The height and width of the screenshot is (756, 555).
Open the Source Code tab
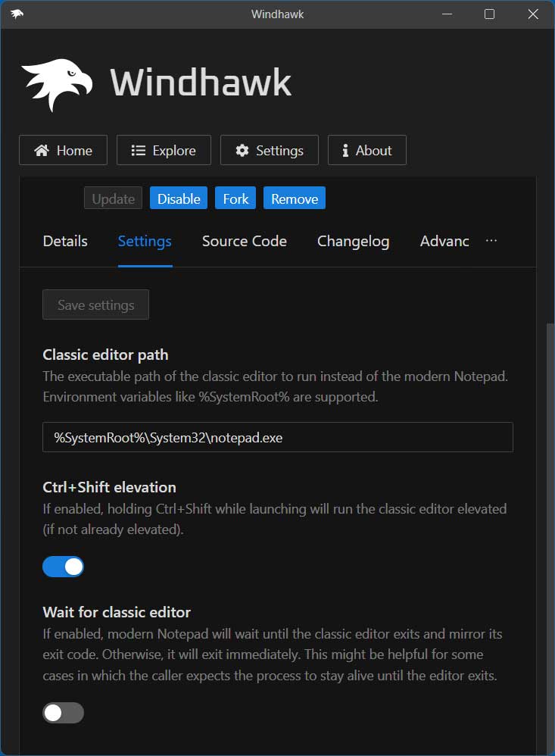pos(244,241)
